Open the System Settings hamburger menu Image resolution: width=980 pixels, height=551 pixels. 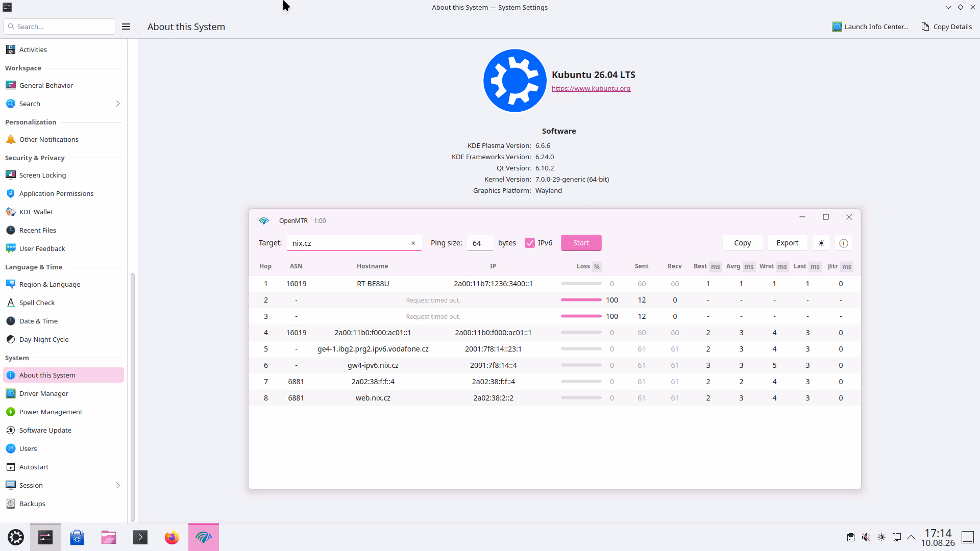coord(126,27)
